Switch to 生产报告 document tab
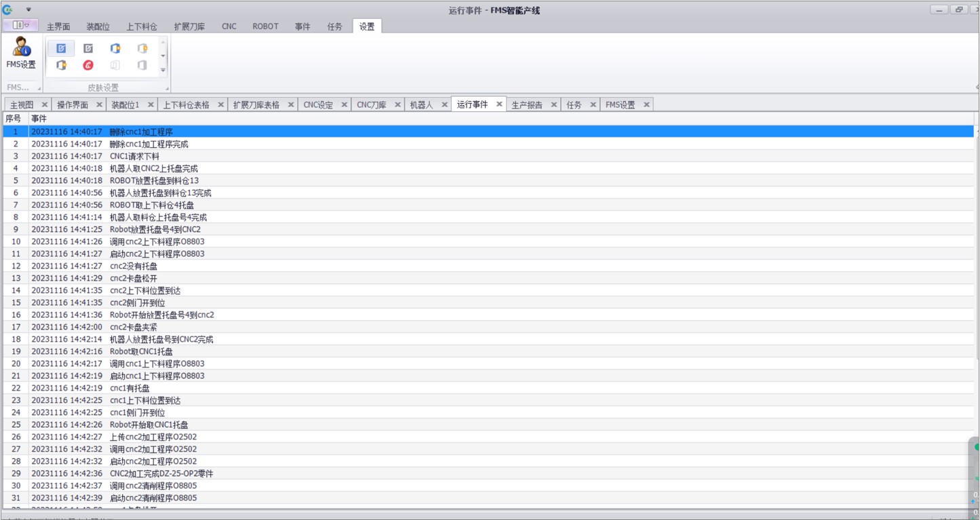 (526, 105)
